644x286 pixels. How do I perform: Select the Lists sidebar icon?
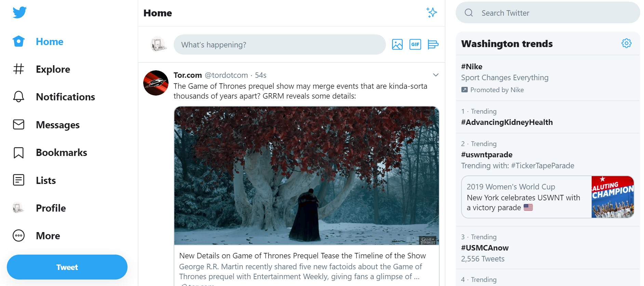pyautogui.click(x=18, y=180)
